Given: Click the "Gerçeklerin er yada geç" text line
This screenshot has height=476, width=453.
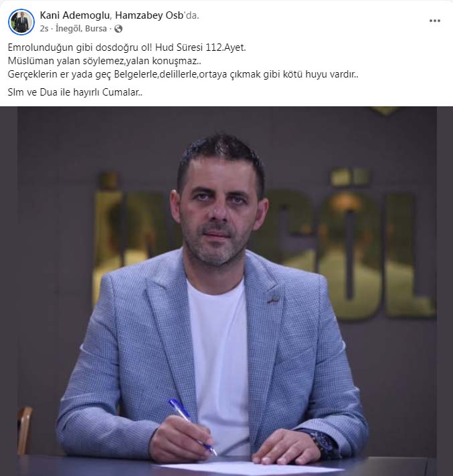Looking at the screenshot, I should coord(183,74).
